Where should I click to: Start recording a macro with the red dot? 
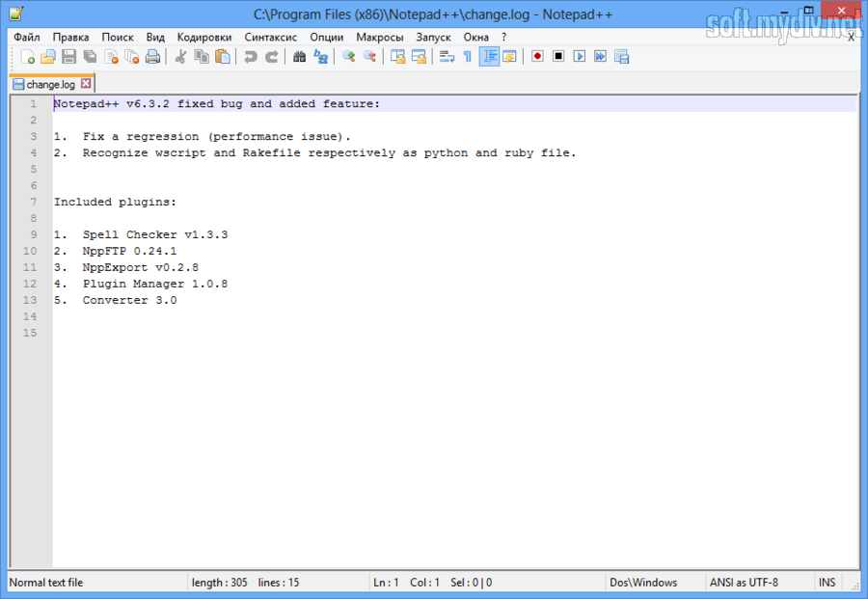coord(537,57)
